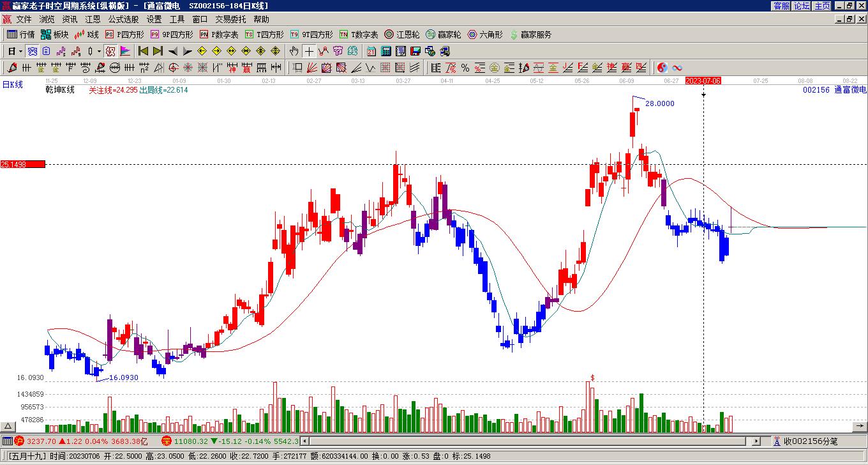Select the red fan lines tool
The image size is (868, 465).
point(312,68)
